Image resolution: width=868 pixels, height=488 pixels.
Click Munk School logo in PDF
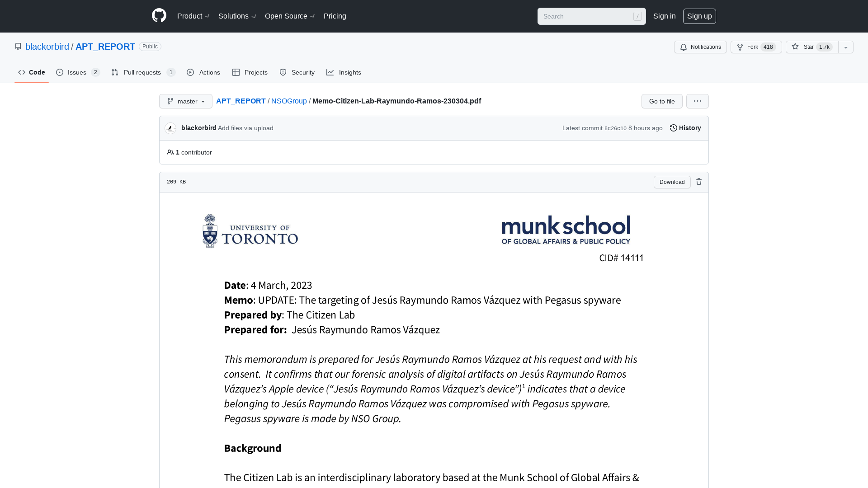click(566, 230)
